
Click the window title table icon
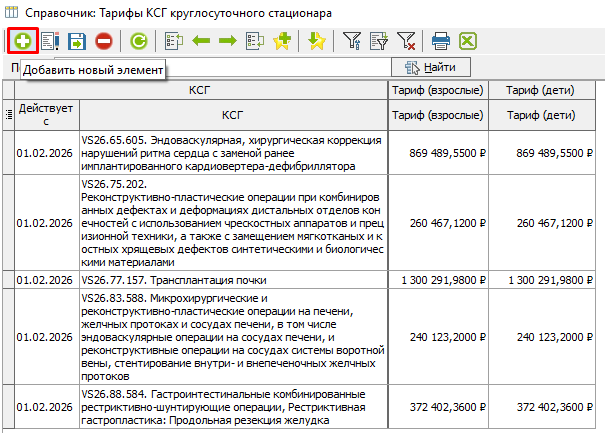(x=11, y=12)
